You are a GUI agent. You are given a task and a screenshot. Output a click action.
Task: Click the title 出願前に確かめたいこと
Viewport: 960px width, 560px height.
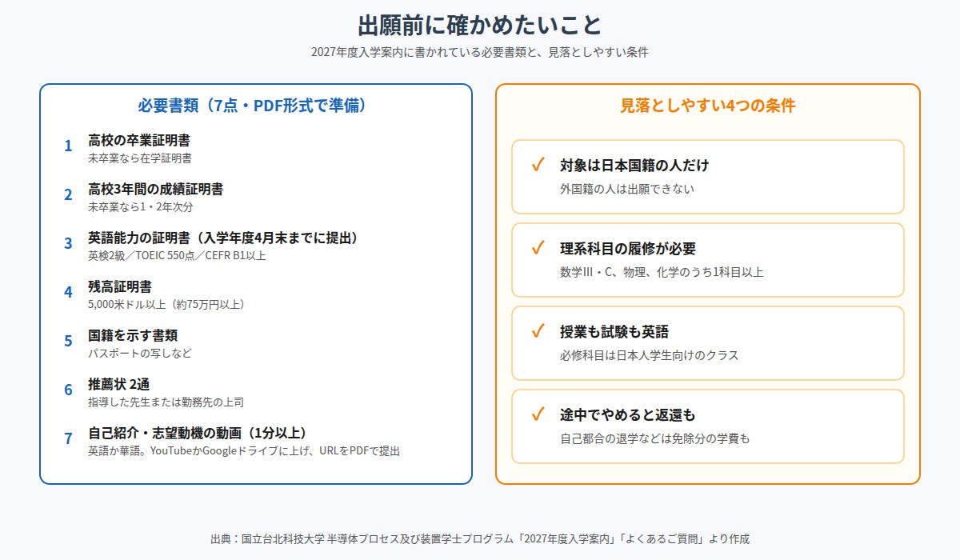pyautogui.click(x=480, y=25)
